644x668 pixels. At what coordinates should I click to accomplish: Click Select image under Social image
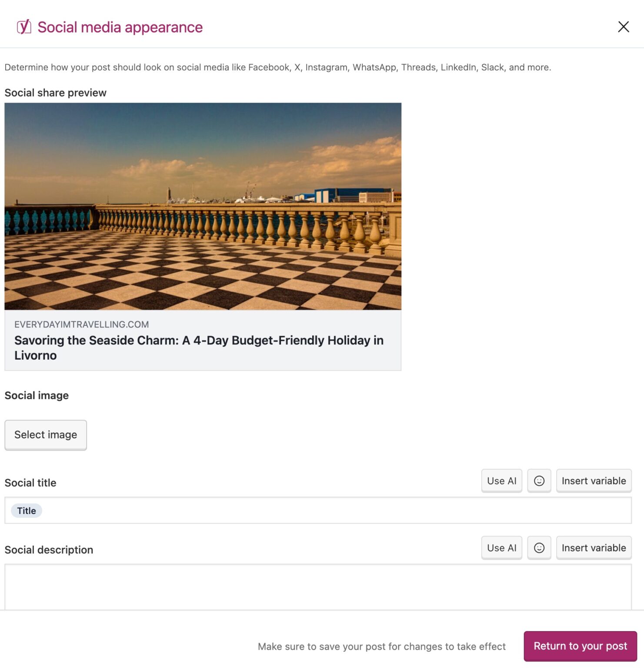[x=45, y=434]
